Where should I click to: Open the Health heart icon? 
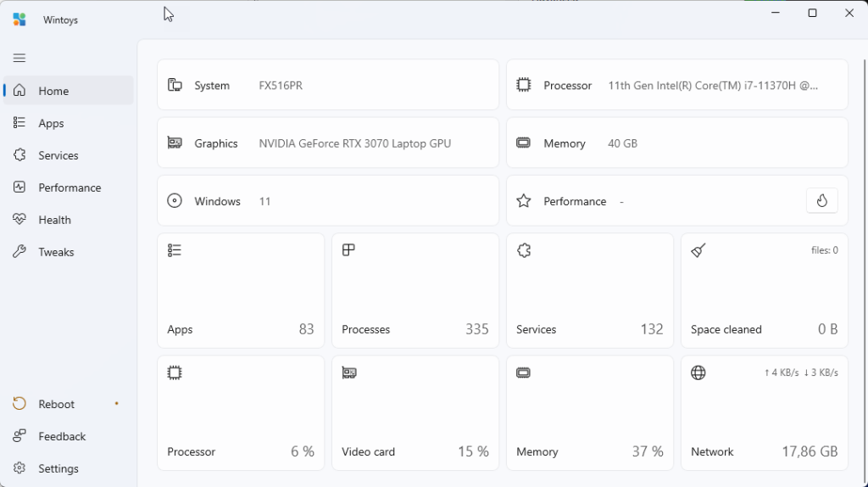(19, 220)
